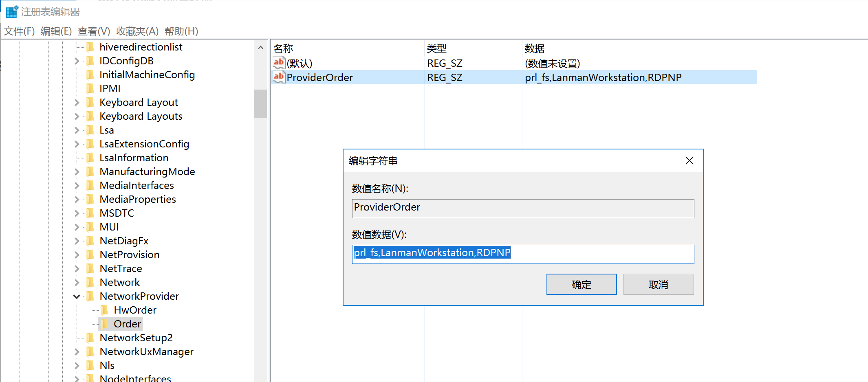The image size is (868, 382).
Task: Select the HwOrder folder icon
Action: [x=105, y=310]
